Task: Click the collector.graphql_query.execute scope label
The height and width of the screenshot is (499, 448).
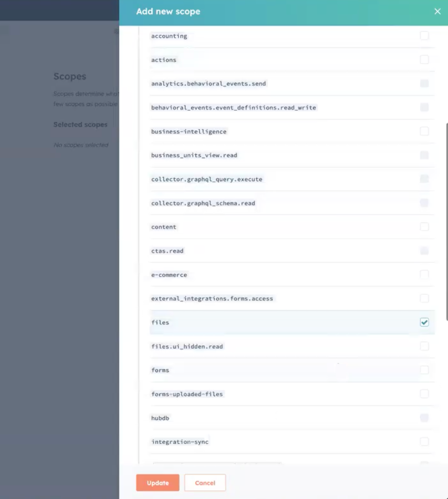Action: tap(207, 179)
